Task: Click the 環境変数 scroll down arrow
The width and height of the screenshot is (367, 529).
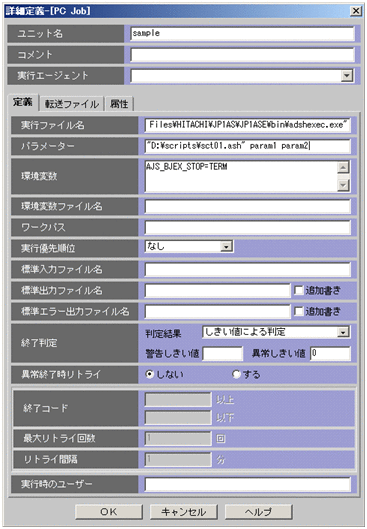Action: (343, 185)
